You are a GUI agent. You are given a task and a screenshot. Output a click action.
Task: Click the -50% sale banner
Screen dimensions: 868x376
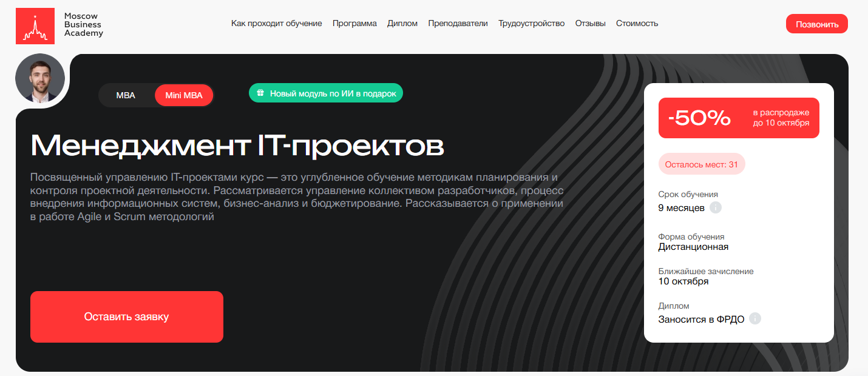tap(739, 118)
